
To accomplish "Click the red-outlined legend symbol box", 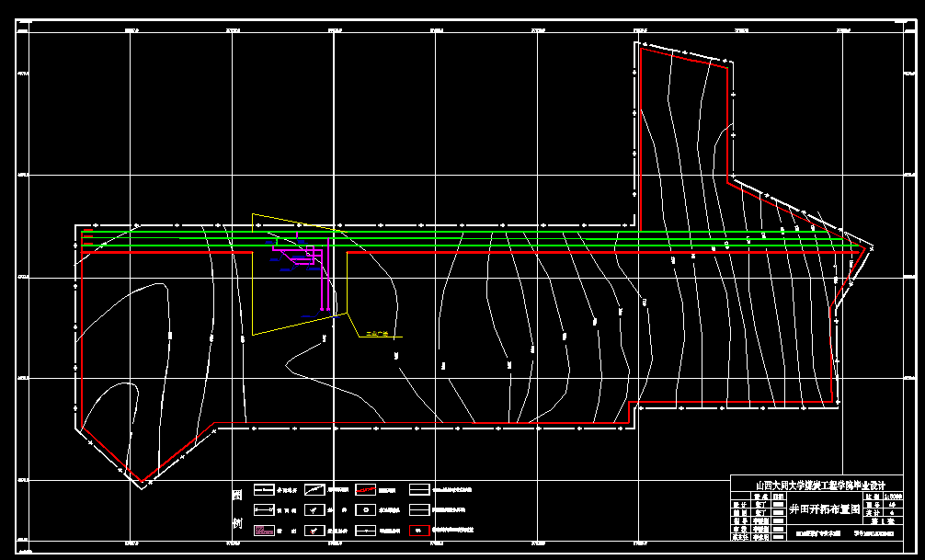I will (419, 530).
